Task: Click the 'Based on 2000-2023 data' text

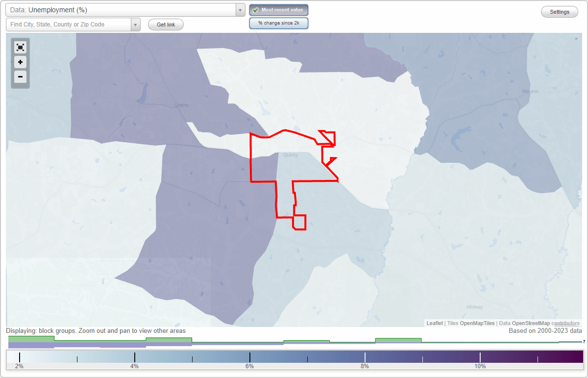Action: (x=545, y=331)
